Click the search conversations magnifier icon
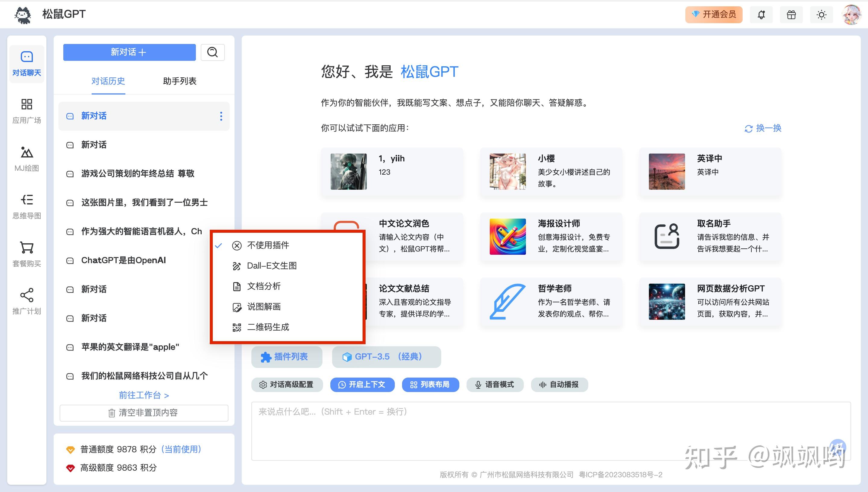 212,52
